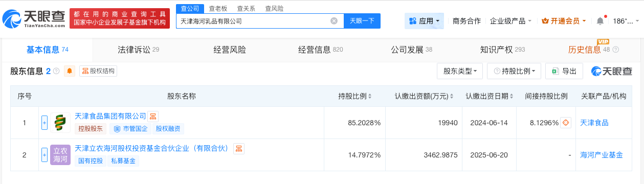Viewport: 644px width, 184px height.
Task: Open indirect holding chart icon beside 8.1296%
Action: 566,123
